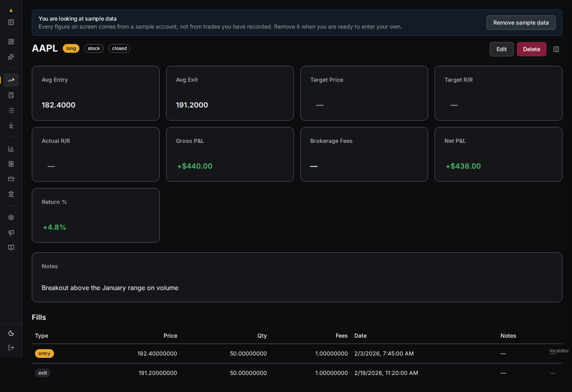This screenshot has height=392, width=572.
Task: Click the download import icon in sidebar
Action: (11, 125)
